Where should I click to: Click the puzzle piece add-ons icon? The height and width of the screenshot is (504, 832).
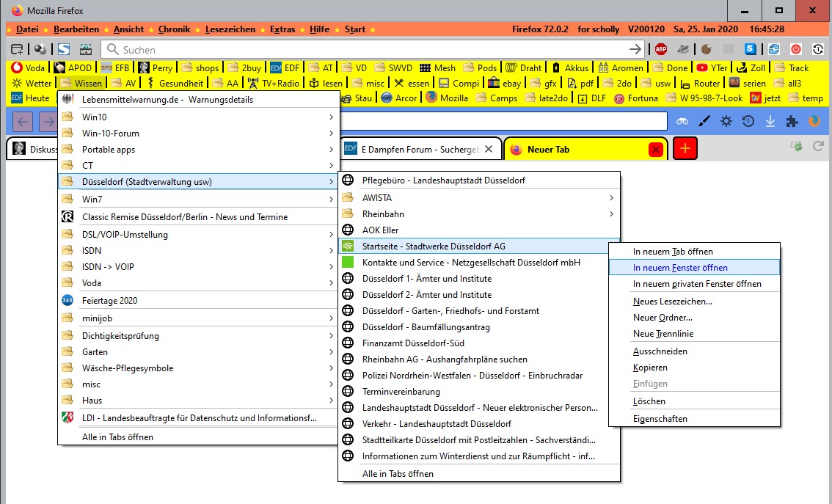click(x=792, y=121)
